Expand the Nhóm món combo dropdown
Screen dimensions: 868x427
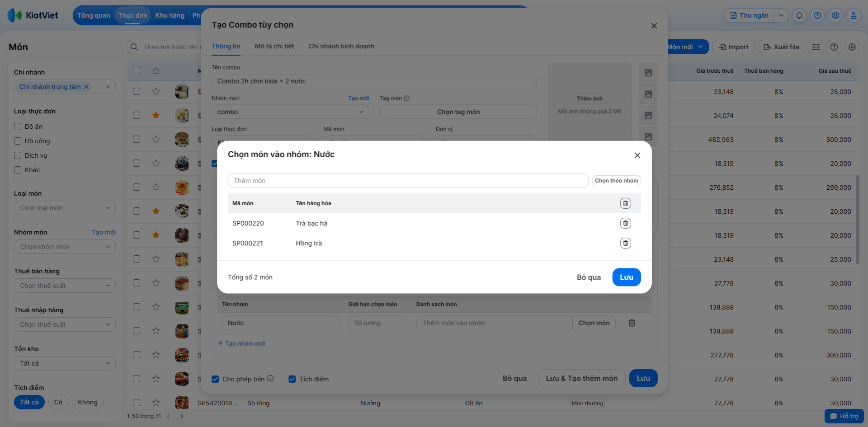[290, 112]
